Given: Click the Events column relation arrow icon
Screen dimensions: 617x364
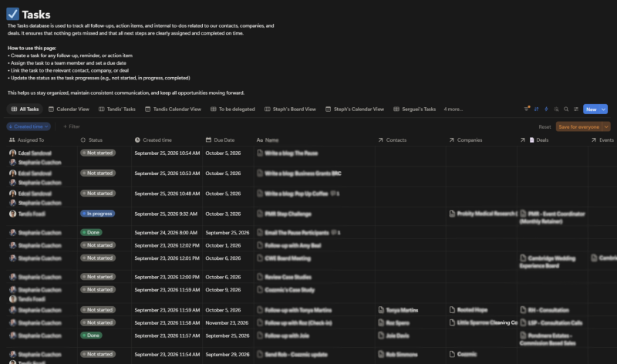Looking at the screenshot, I should click(593, 140).
